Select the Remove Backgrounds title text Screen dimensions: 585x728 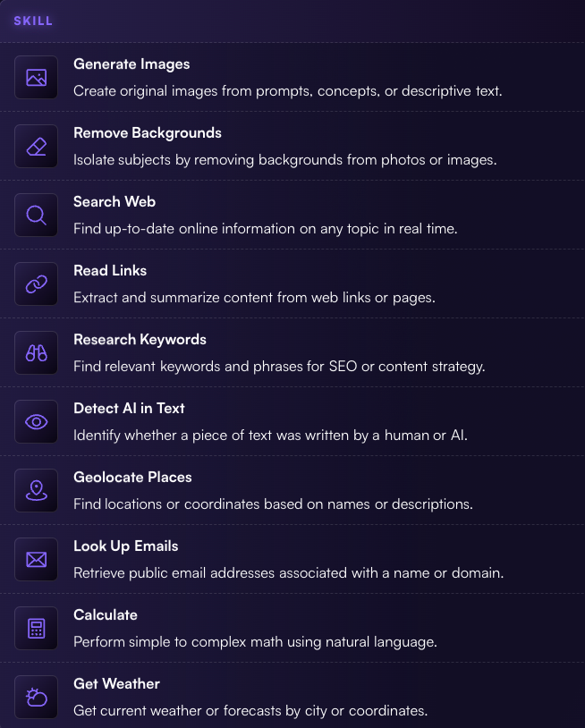148,132
